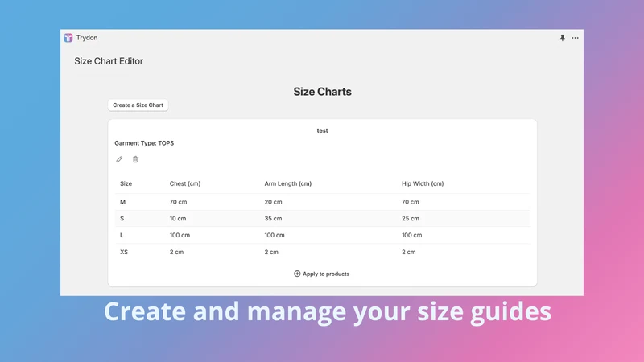Viewport: 644px width, 362px height.
Task: Click hip width 100 cm in L row
Action: click(x=412, y=235)
